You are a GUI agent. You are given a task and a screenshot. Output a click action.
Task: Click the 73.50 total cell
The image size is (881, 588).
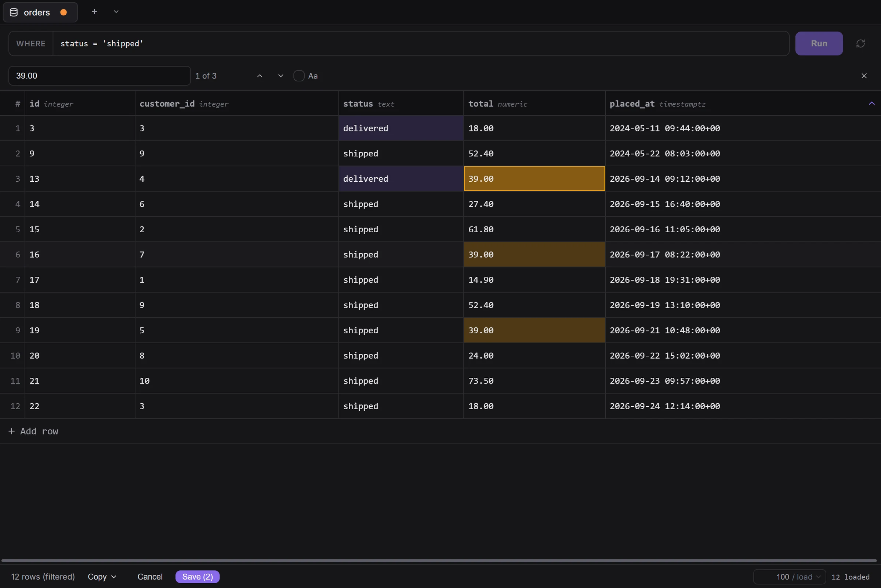(534, 381)
